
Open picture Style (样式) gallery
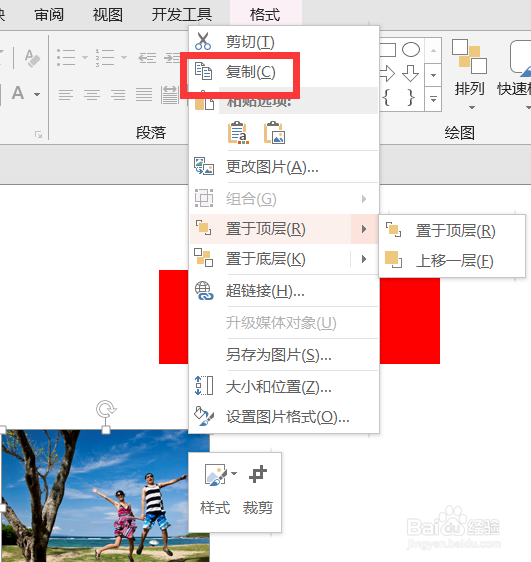215,490
